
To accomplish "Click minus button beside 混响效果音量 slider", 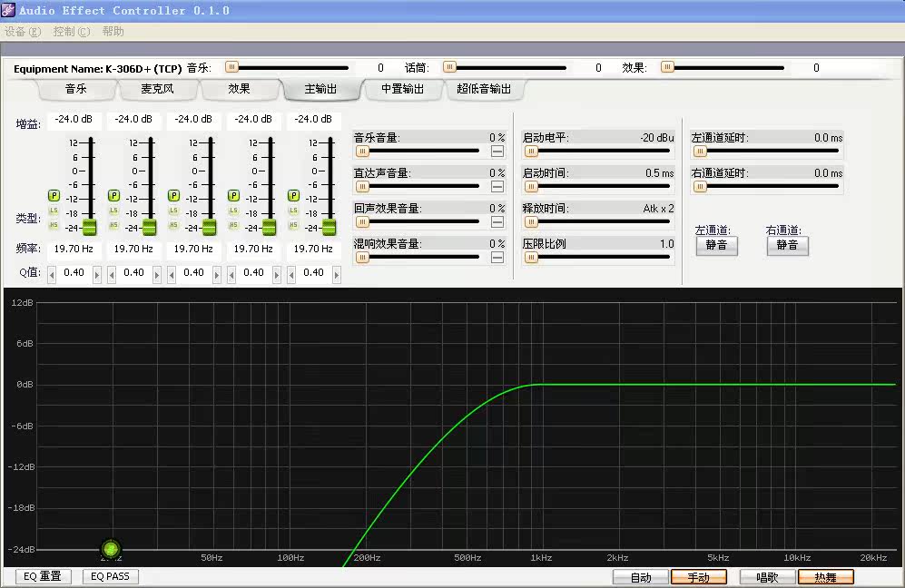I will tap(497, 258).
